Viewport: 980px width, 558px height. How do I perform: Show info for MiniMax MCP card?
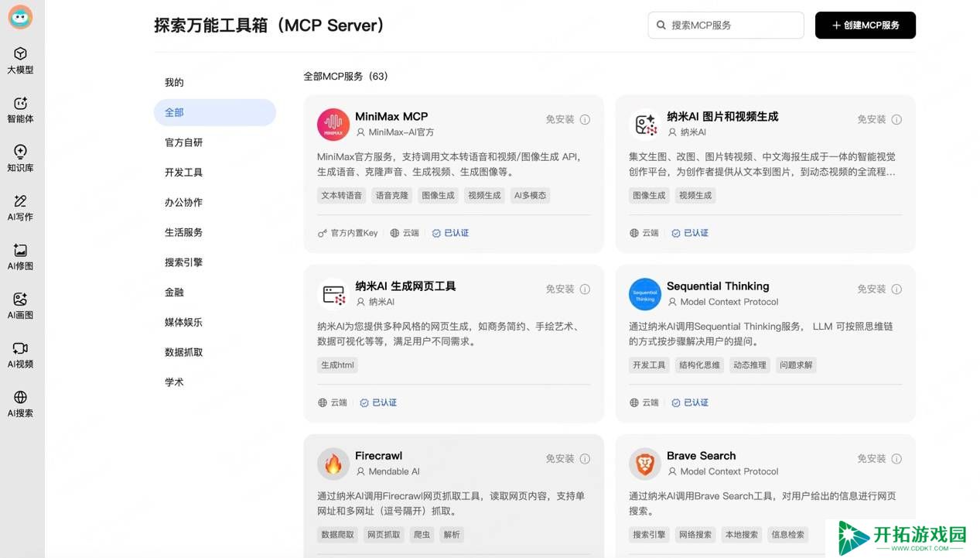[585, 119]
